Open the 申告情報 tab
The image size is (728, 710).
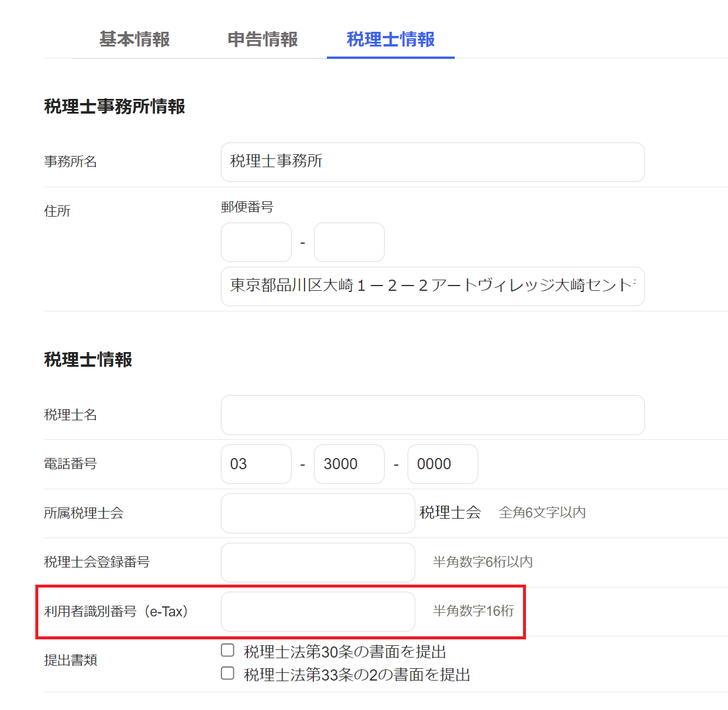[x=263, y=39]
